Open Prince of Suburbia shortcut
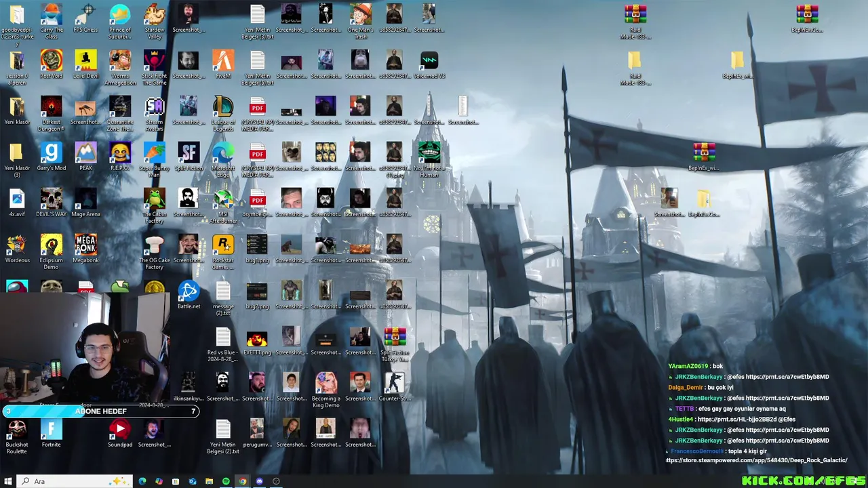 pos(120,20)
